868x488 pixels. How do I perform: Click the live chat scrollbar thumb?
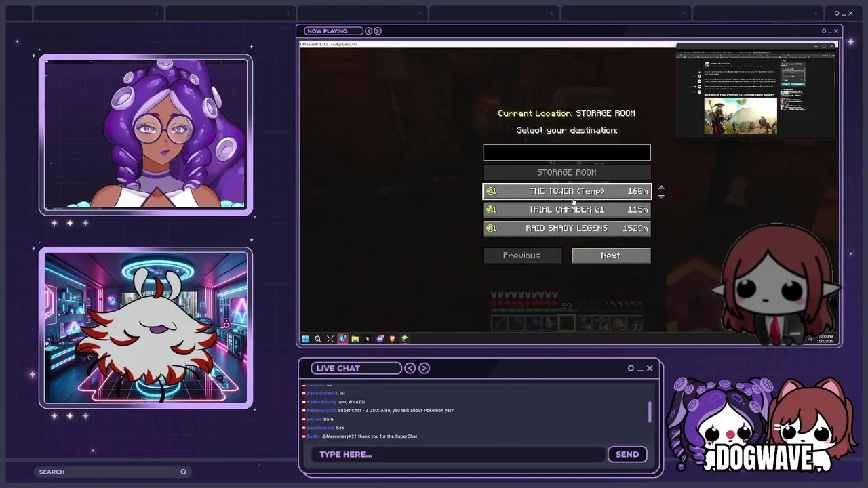coord(650,411)
